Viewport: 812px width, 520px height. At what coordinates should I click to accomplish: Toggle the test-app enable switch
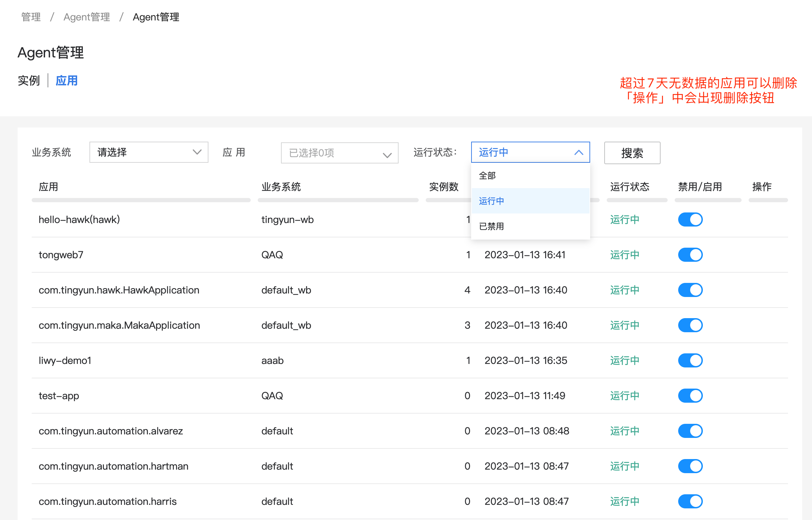coord(690,395)
